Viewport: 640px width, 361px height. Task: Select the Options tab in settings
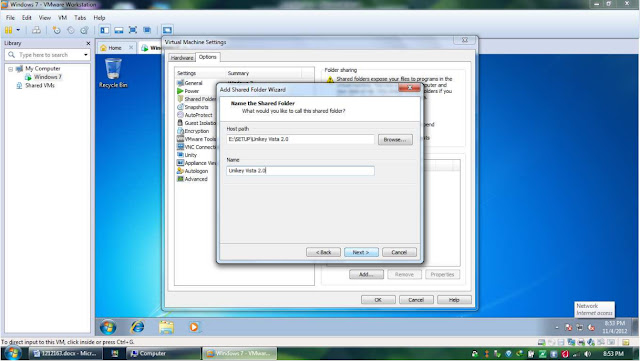click(x=207, y=57)
